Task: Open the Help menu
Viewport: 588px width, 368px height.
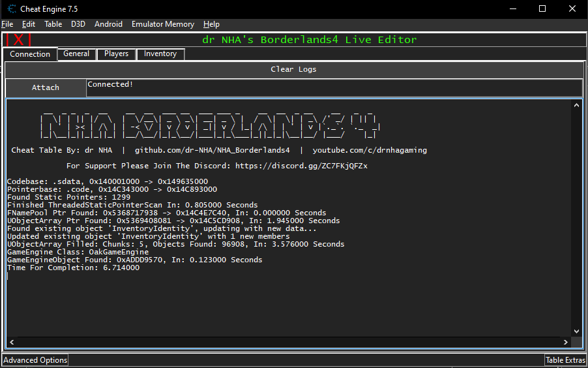Action: (211, 24)
